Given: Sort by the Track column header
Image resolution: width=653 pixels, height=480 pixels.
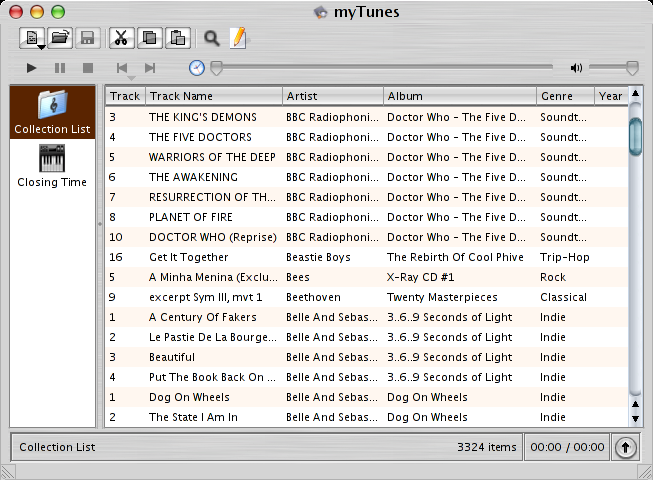Looking at the screenshot, I should pyautogui.click(x=125, y=96).
